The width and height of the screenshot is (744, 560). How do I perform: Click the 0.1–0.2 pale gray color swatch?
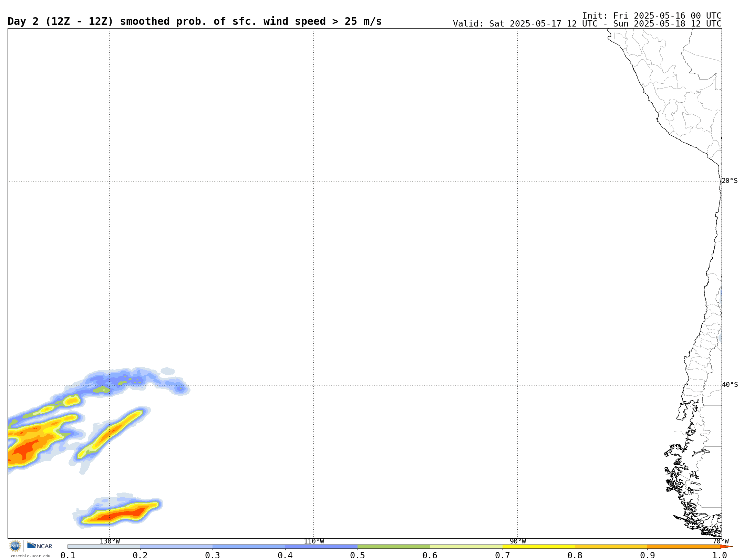click(104, 547)
